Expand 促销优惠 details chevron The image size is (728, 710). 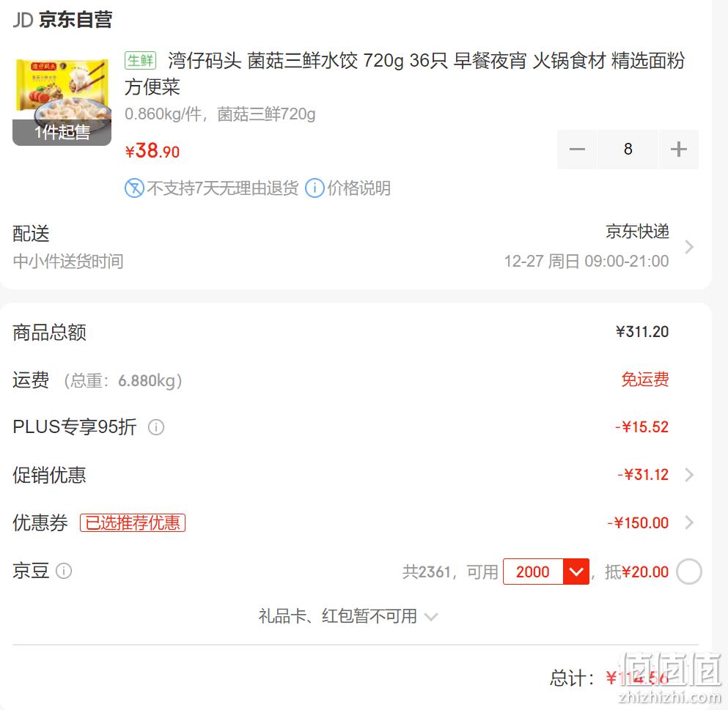coord(689,475)
